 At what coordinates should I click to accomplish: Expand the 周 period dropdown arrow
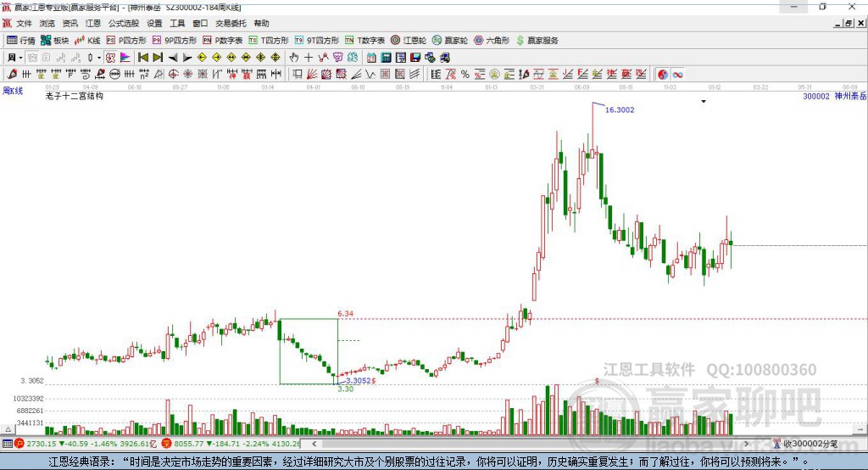coord(20,58)
